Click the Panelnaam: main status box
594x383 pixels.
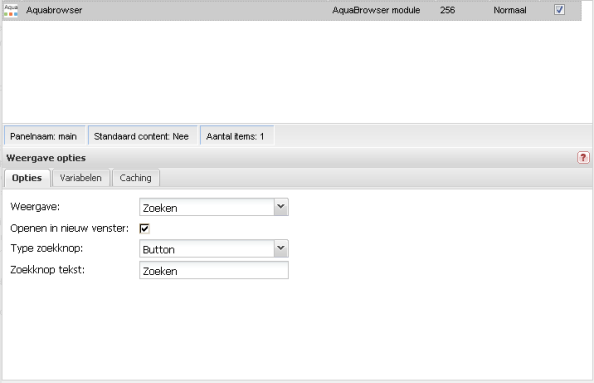(x=44, y=136)
